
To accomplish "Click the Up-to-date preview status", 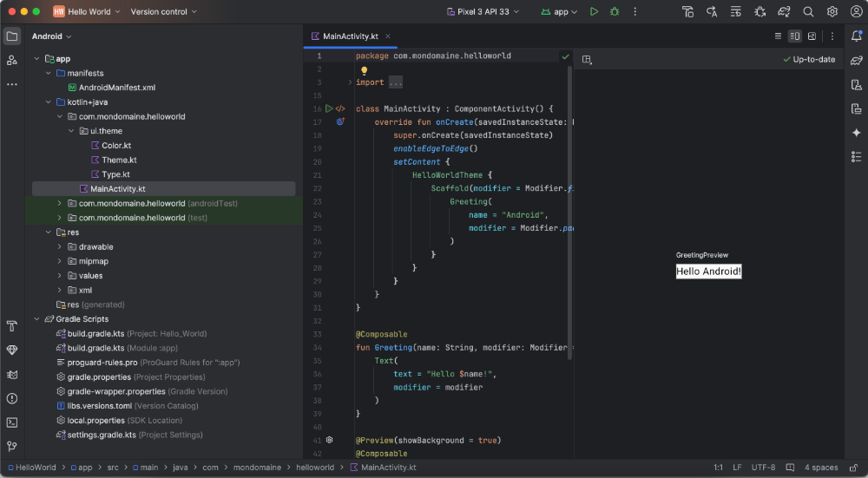I will tap(809, 59).
